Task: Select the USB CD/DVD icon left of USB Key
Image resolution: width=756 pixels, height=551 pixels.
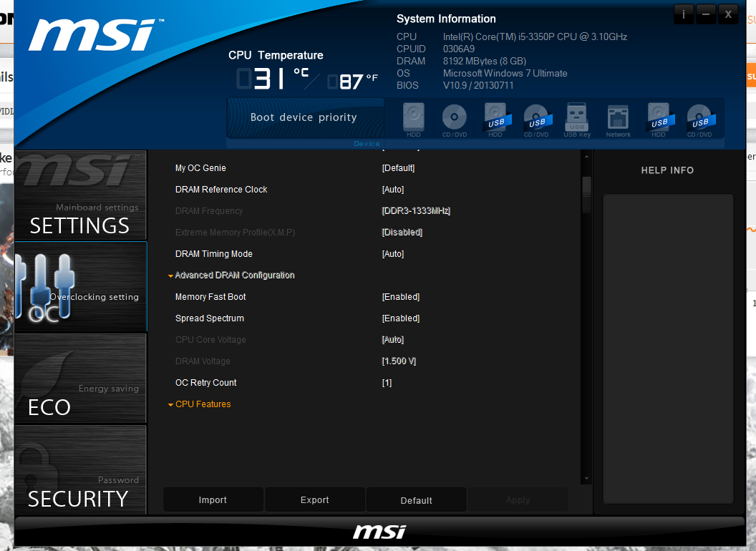Action: click(536, 120)
